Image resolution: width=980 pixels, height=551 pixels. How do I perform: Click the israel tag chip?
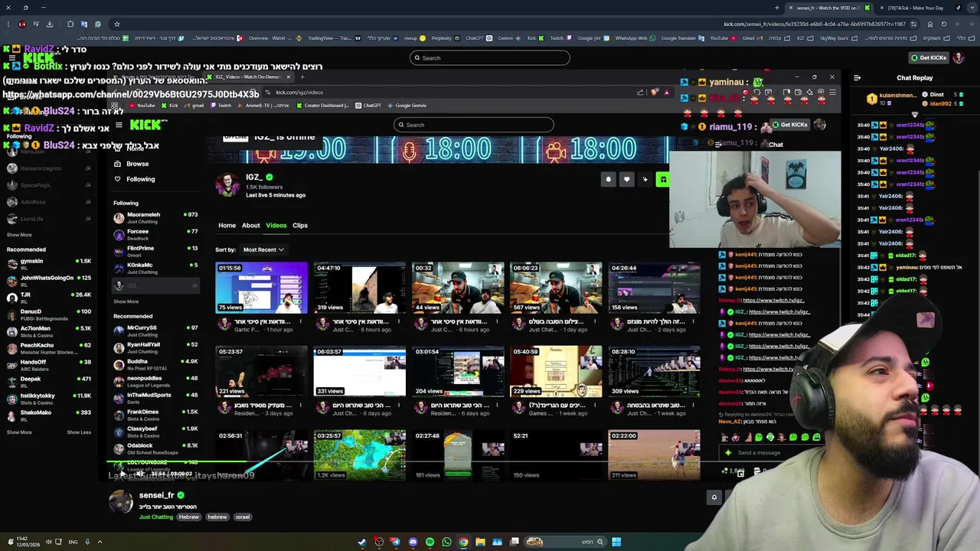[243, 517]
